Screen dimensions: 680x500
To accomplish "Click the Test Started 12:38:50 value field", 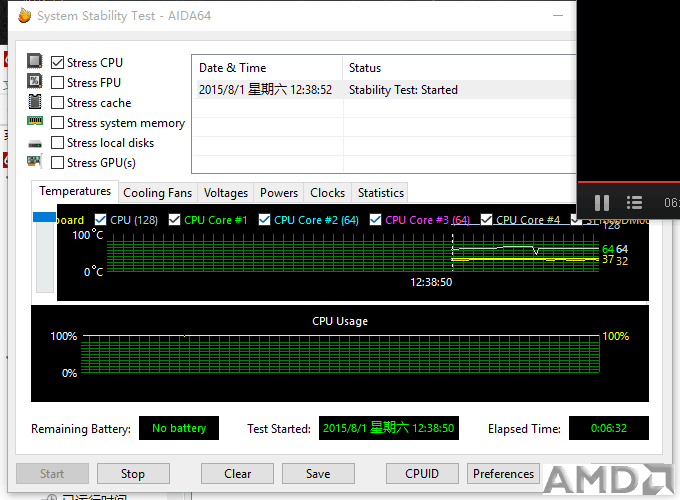I will point(389,428).
